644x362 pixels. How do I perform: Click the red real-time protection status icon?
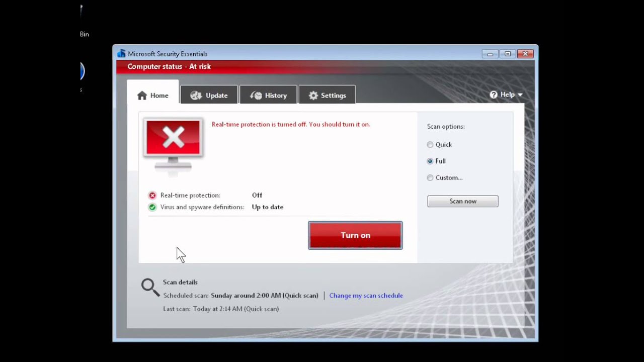[152, 195]
